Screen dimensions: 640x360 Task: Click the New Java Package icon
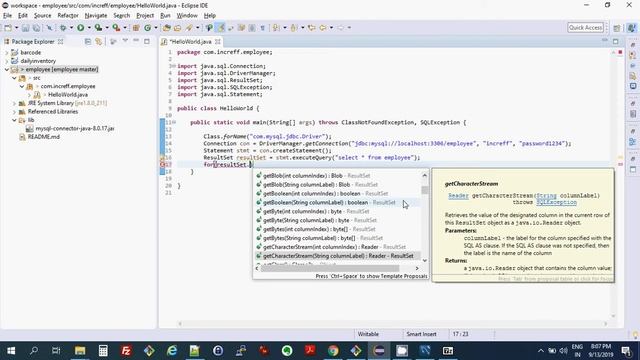136,28
